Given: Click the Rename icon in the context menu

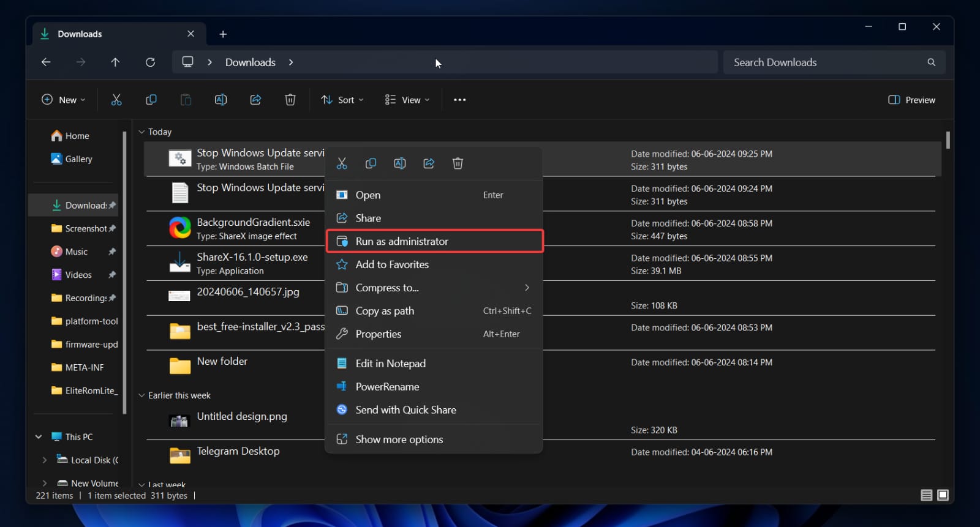Looking at the screenshot, I should coord(400,163).
